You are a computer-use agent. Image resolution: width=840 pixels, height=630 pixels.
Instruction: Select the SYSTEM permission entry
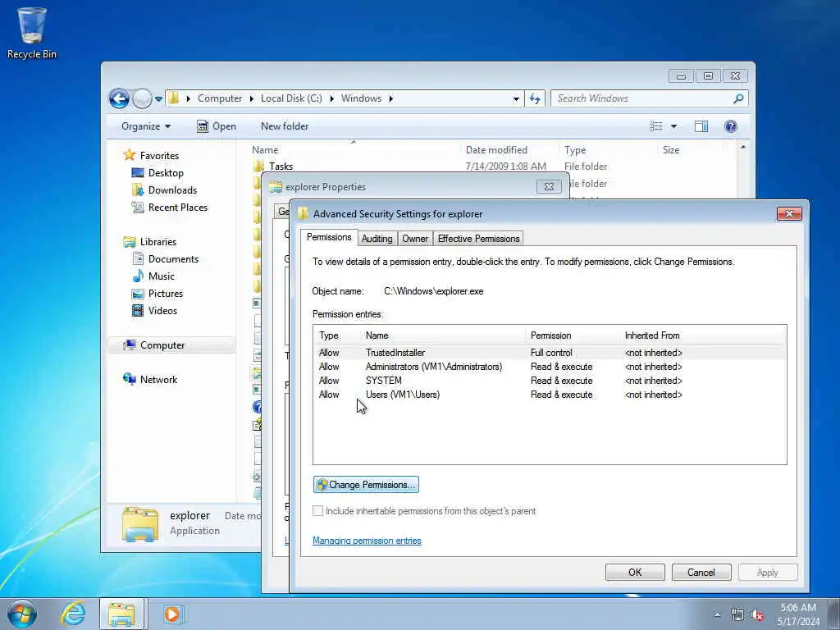pyautogui.click(x=550, y=381)
